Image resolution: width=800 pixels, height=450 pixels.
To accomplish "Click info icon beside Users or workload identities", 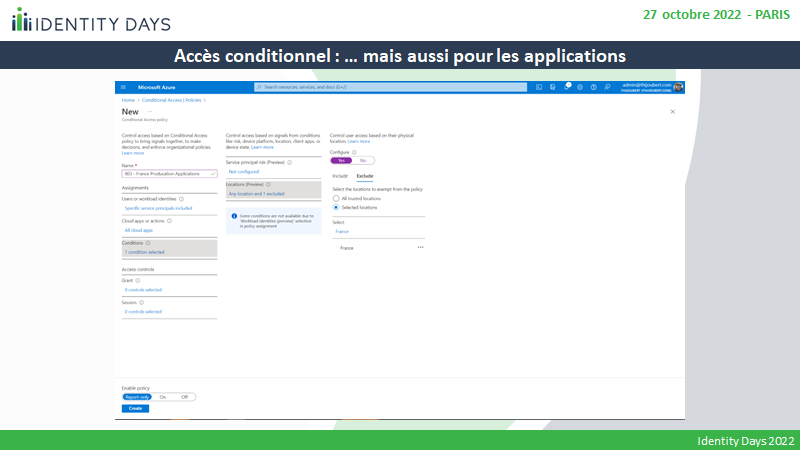I will (181, 199).
